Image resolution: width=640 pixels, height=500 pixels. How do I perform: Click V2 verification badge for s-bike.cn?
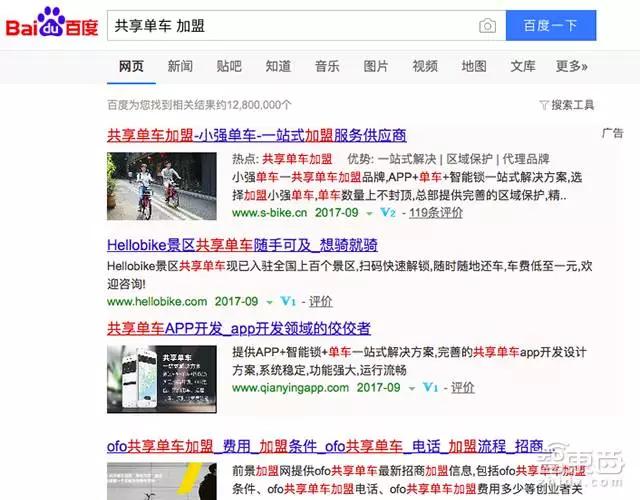pyautogui.click(x=387, y=213)
